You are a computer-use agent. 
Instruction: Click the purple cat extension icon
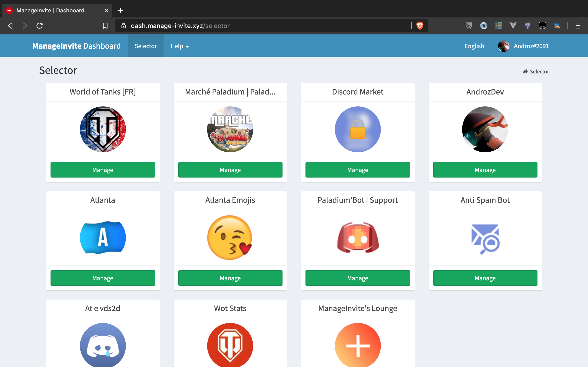click(528, 25)
